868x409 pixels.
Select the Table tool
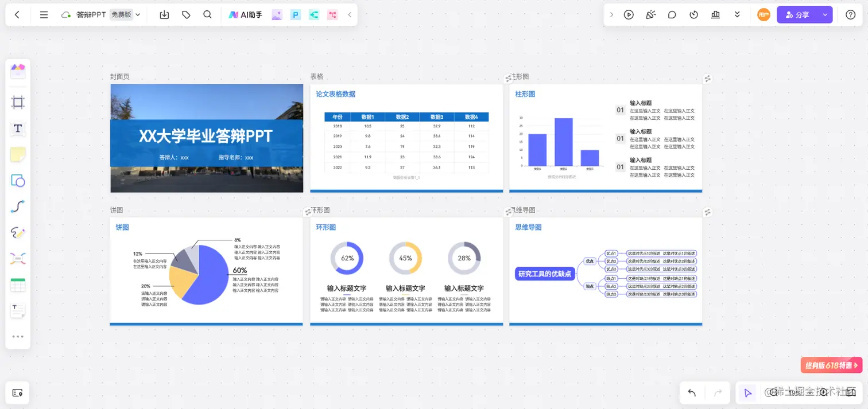(x=18, y=285)
